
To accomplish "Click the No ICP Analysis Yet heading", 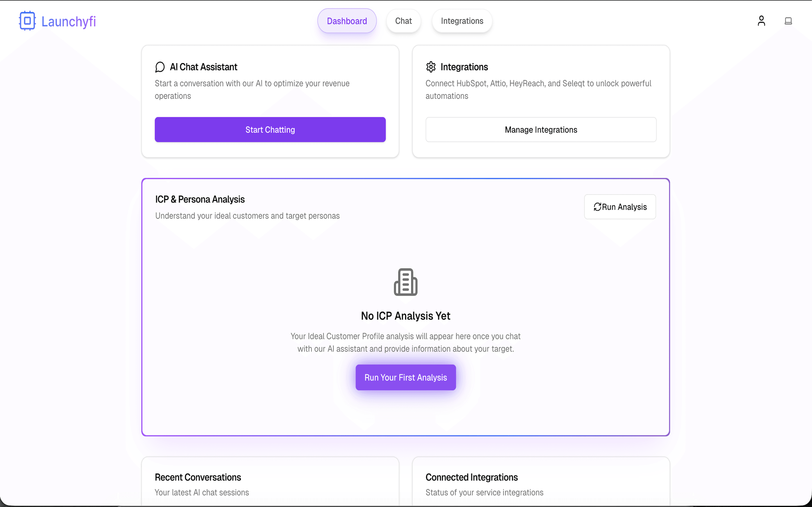I will pos(406,316).
